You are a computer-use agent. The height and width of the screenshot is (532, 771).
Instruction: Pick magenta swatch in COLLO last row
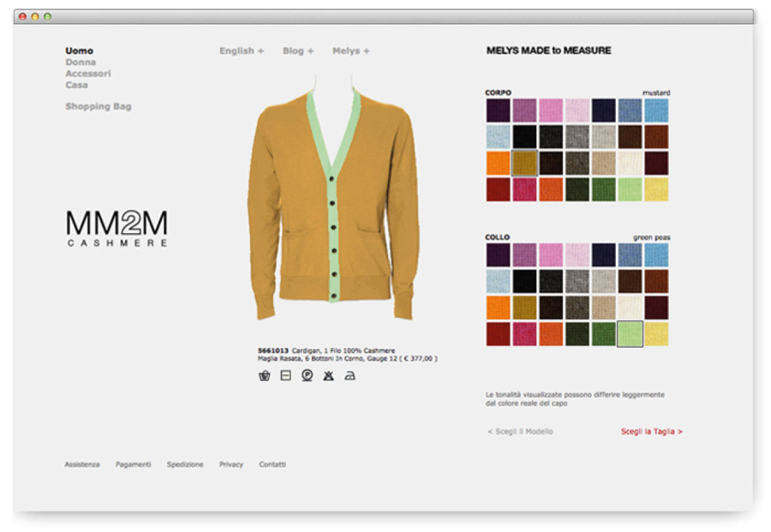coord(524,334)
